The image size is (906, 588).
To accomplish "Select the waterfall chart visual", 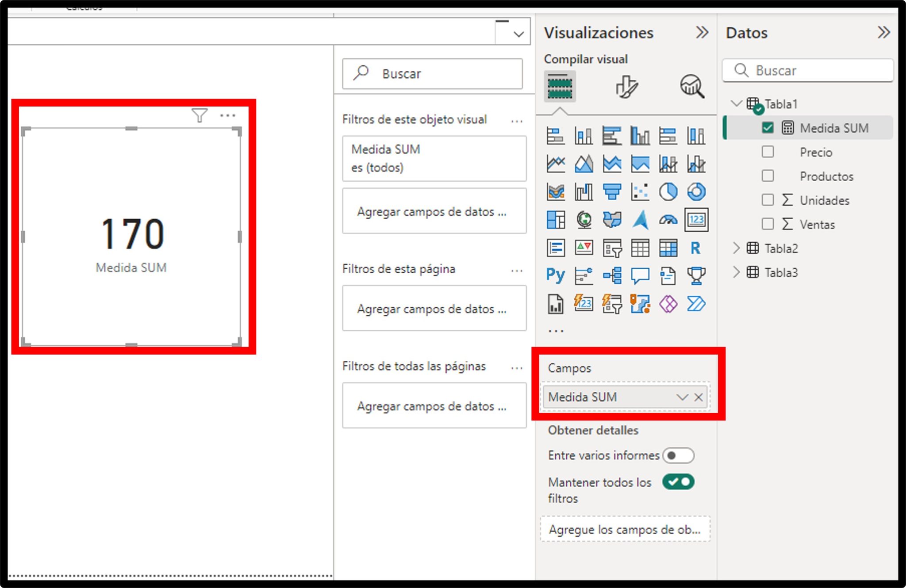I will pyautogui.click(x=584, y=192).
